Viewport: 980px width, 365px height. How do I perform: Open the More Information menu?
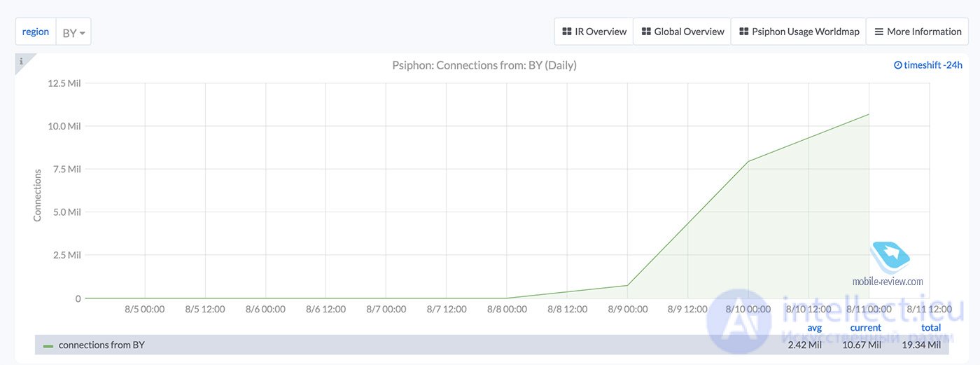pyautogui.click(x=918, y=32)
